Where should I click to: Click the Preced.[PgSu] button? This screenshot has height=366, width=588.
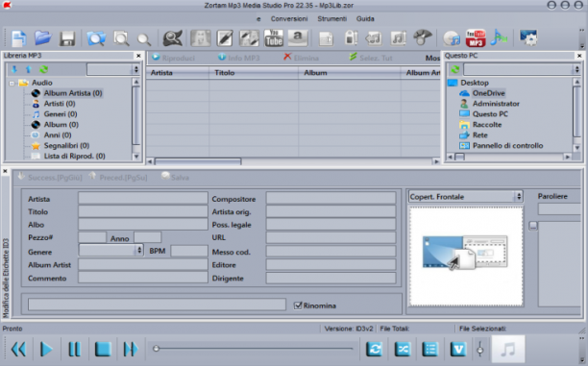[x=118, y=178]
